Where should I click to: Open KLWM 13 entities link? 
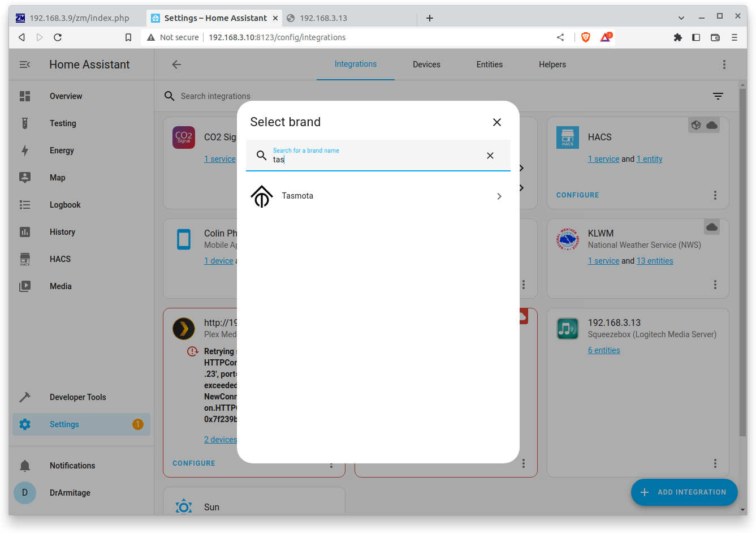[655, 261]
